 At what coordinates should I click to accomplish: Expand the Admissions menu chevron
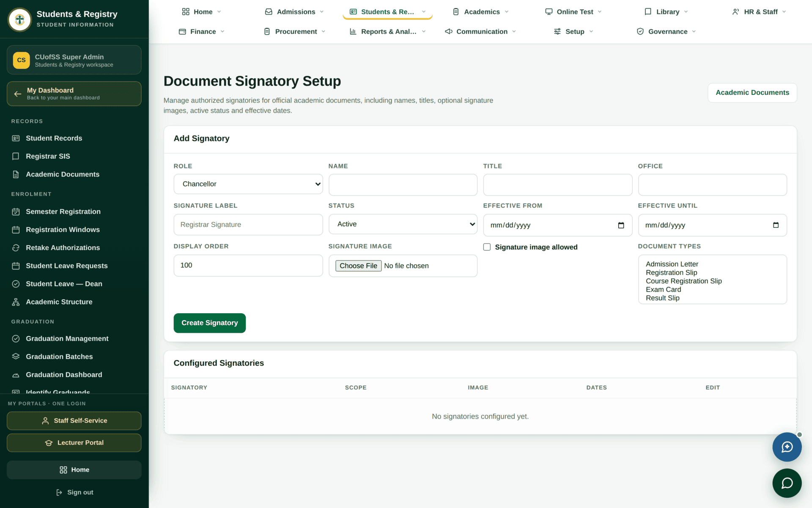321,12
